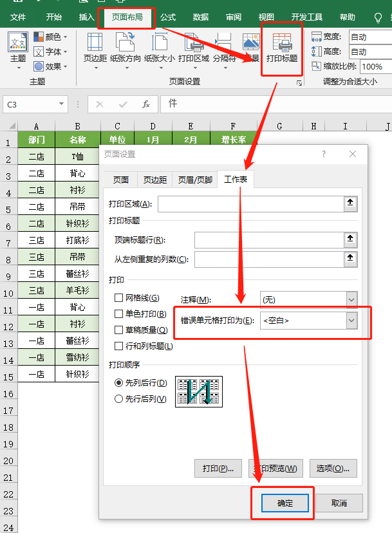392x533 pixels.
Task: Switch to the 帮助 ribbon tab
Action: click(347, 17)
